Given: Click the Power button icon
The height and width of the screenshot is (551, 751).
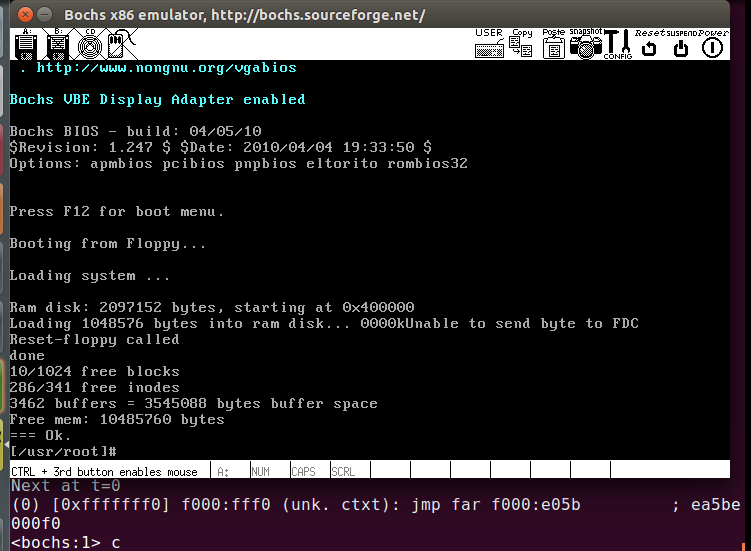Looking at the screenshot, I should (x=712, y=43).
